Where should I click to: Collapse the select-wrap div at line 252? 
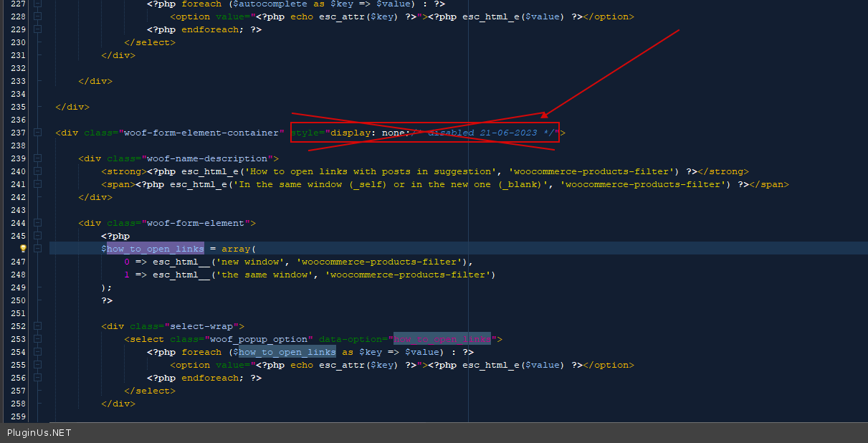pyautogui.click(x=37, y=326)
